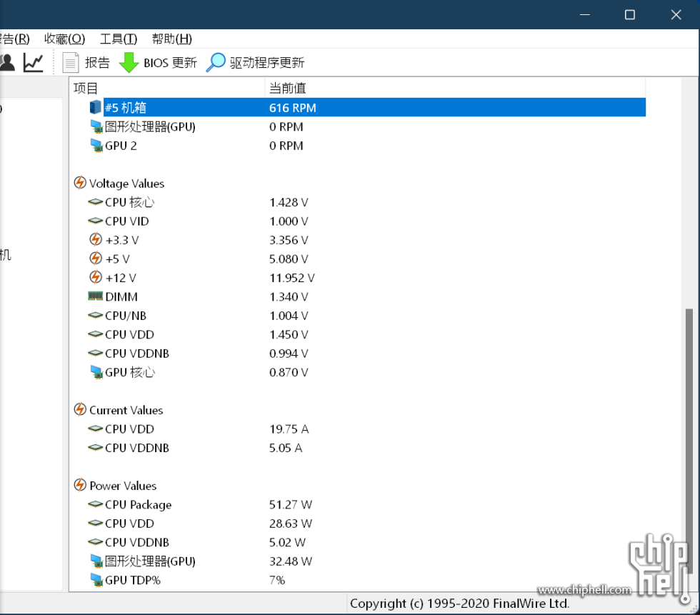Select the 0.870 V value
Image resolution: width=700 pixels, height=615 pixels.
tap(289, 372)
